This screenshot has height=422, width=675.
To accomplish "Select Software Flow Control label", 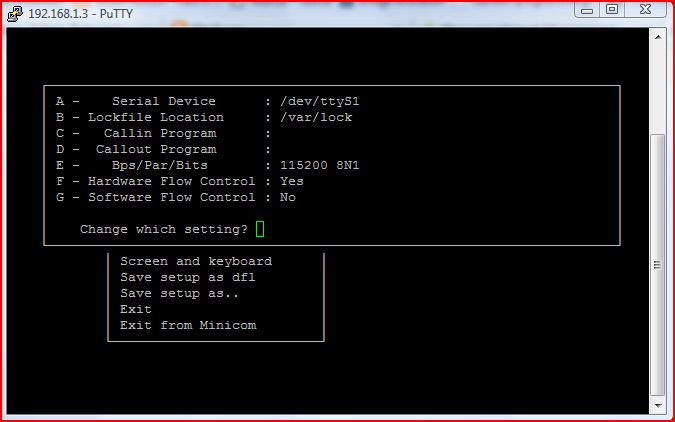I will coord(171,197).
